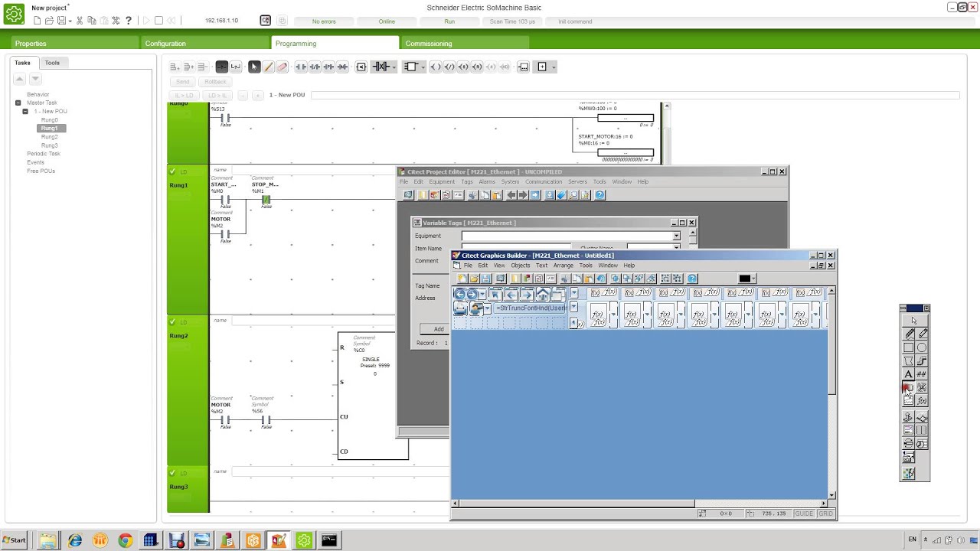980x551 pixels.
Task: Click the Run status button
Action: coord(449,21)
